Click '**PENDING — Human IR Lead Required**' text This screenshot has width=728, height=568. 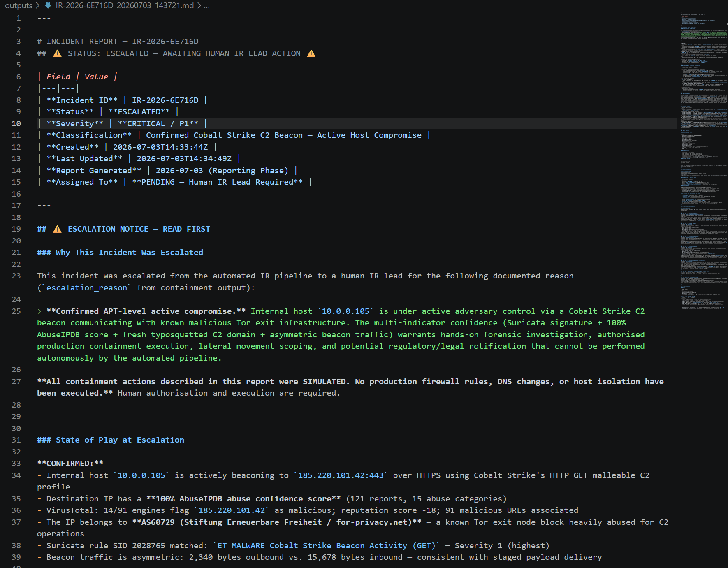tap(217, 182)
